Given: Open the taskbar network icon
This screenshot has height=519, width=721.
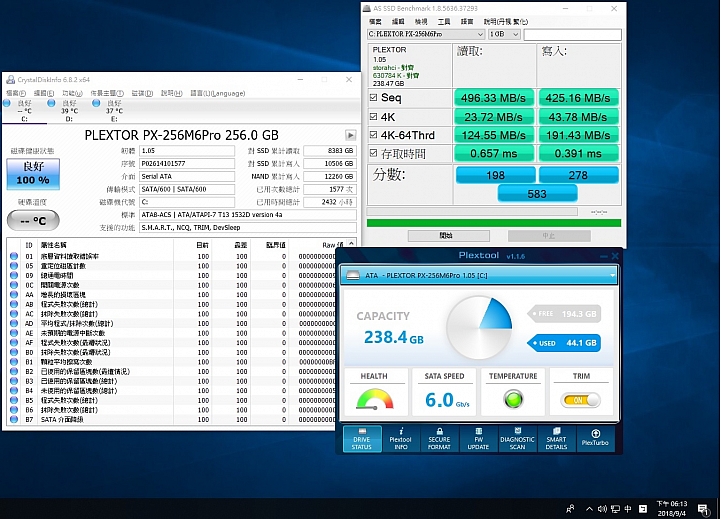Looking at the screenshot, I should coord(615,509).
